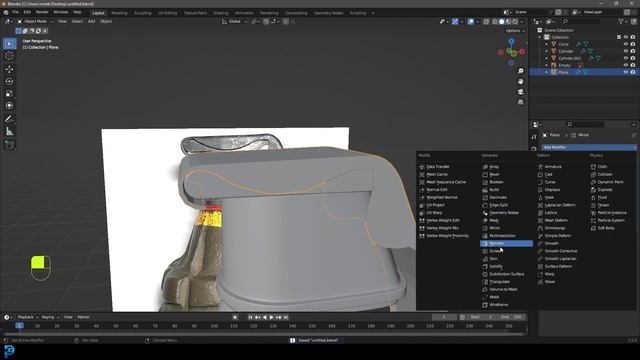640x360 pixels.
Task: Select the Transform tool in the toolbar
Action: 9,106
